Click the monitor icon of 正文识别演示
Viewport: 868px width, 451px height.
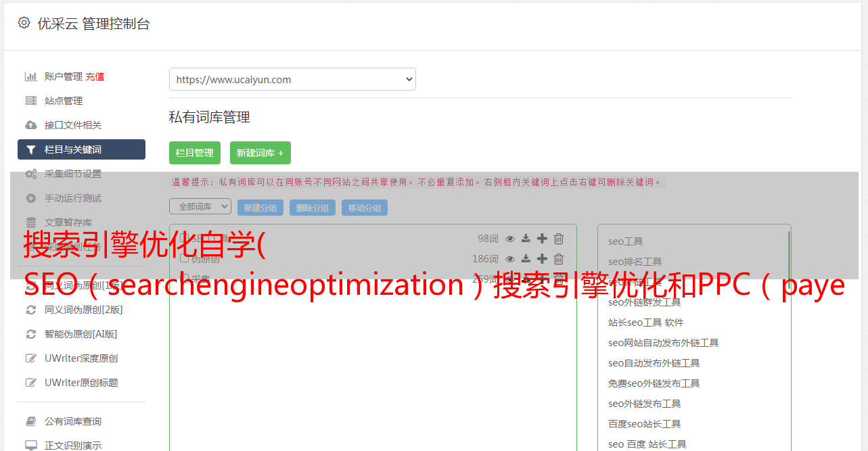click(31, 446)
